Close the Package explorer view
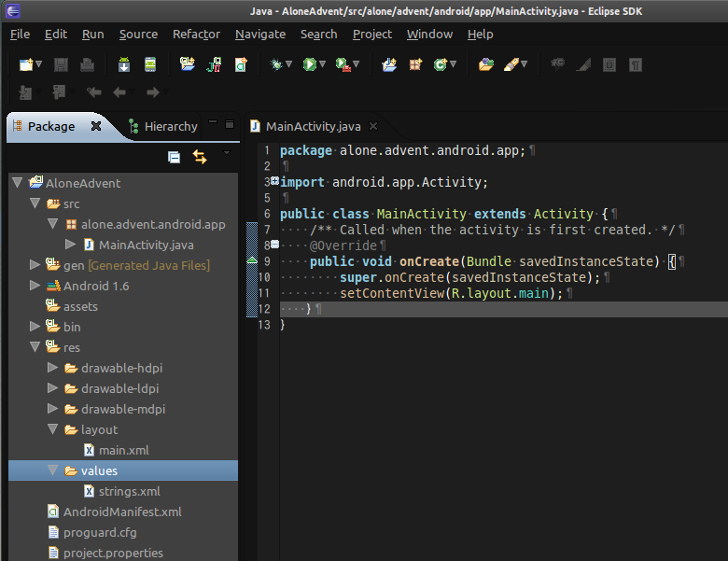Viewport: 728px width, 561px height. 96,126
